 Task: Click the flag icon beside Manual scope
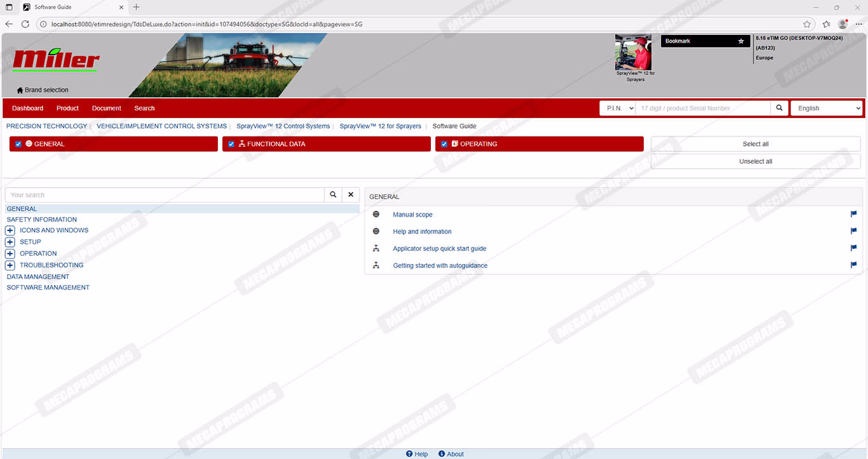pyautogui.click(x=853, y=215)
